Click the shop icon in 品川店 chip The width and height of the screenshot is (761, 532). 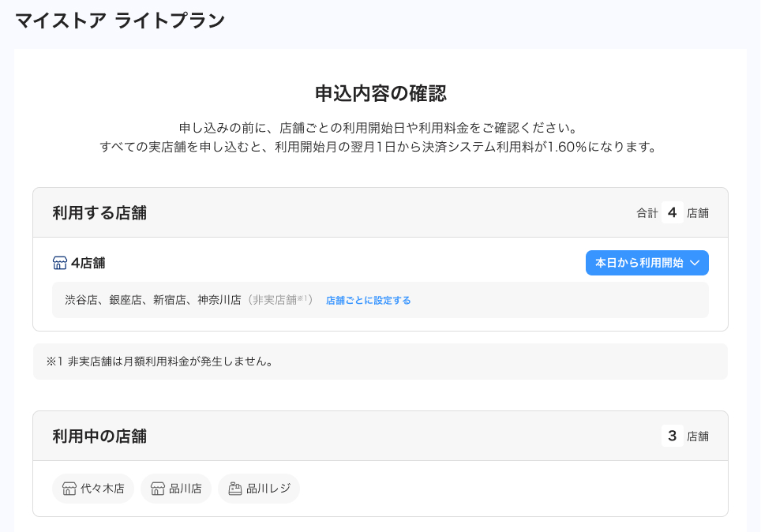(x=158, y=489)
